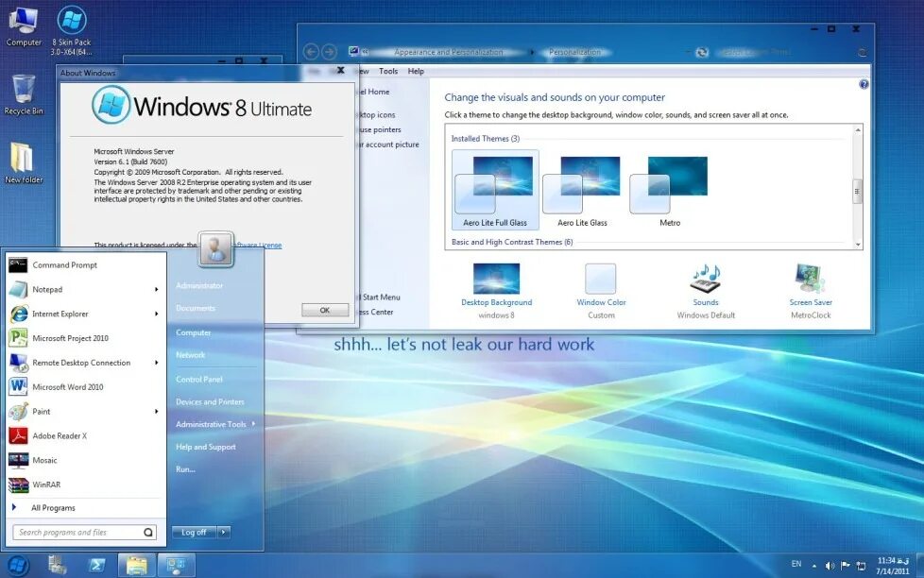The width and height of the screenshot is (924, 578).
Task: Click the Start orb on taskbar
Action: pyautogui.click(x=17, y=566)
